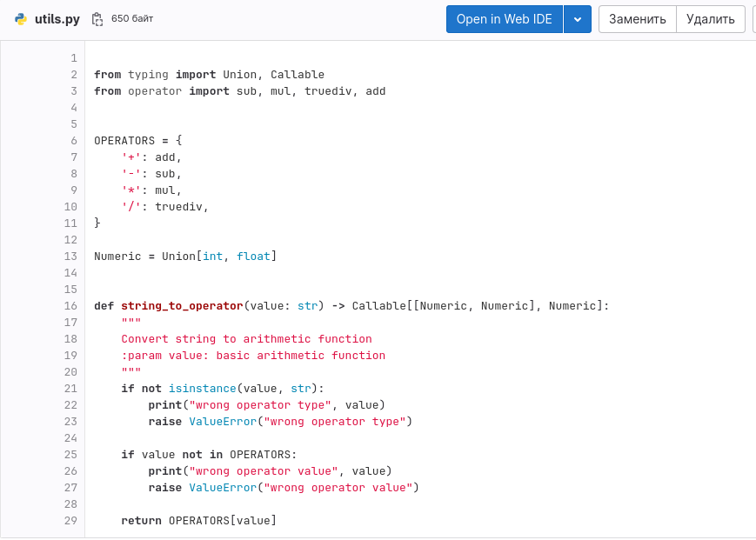This screenshot has height=540, width=756.
Task: Click line number 13 link
Action: click(x=70, y=257)
